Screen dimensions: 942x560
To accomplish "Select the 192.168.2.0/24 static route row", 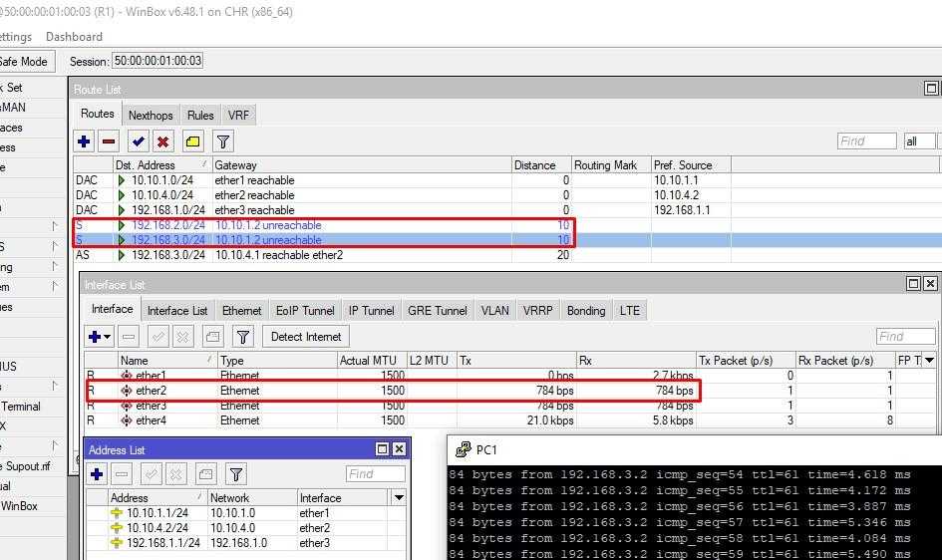I will coord(167,225).
